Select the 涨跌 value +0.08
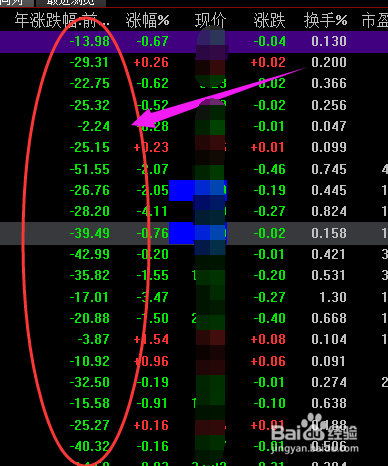This screenshot has height=466, width=388. (x=268, y=339)
